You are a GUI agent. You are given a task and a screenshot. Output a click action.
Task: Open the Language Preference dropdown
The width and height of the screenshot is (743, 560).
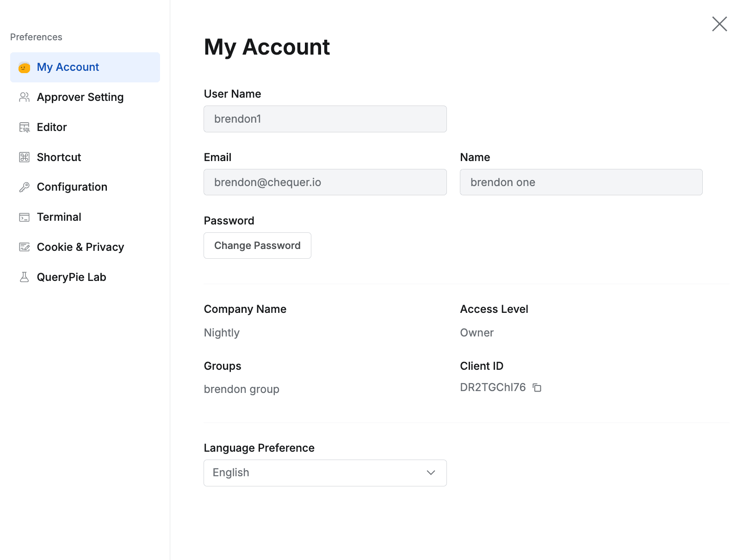click(x=325, y=473)
